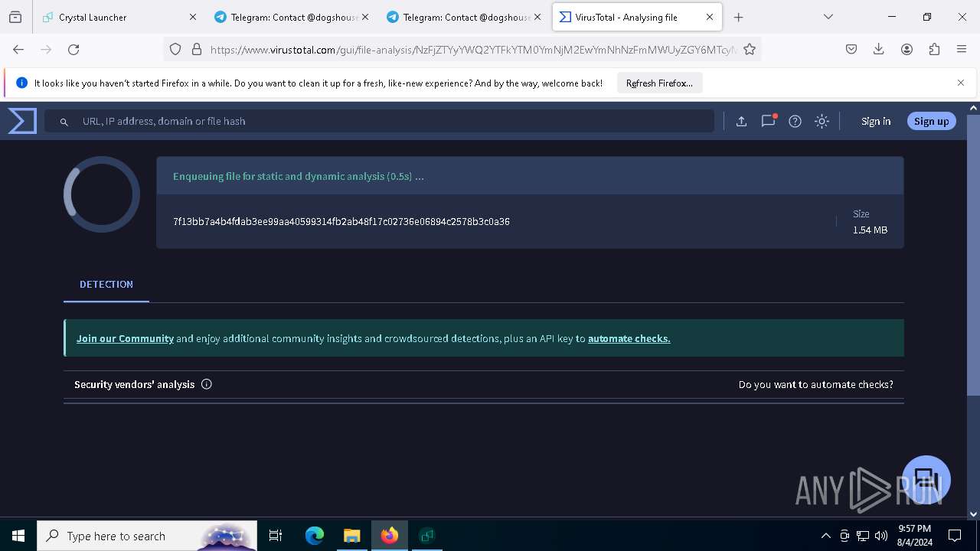This screenshot has height=551, width=980.
Task: Open the automate checks link
Action: pyautogui.click(x=629, y=338)
